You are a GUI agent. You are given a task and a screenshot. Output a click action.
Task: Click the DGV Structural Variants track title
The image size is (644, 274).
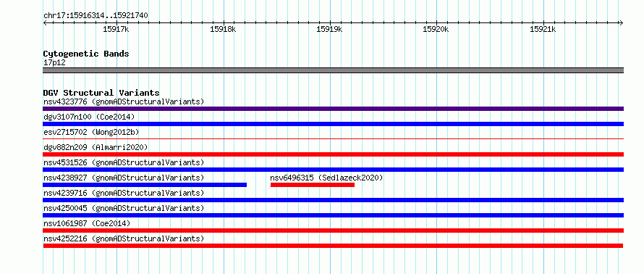pos(101,93)
